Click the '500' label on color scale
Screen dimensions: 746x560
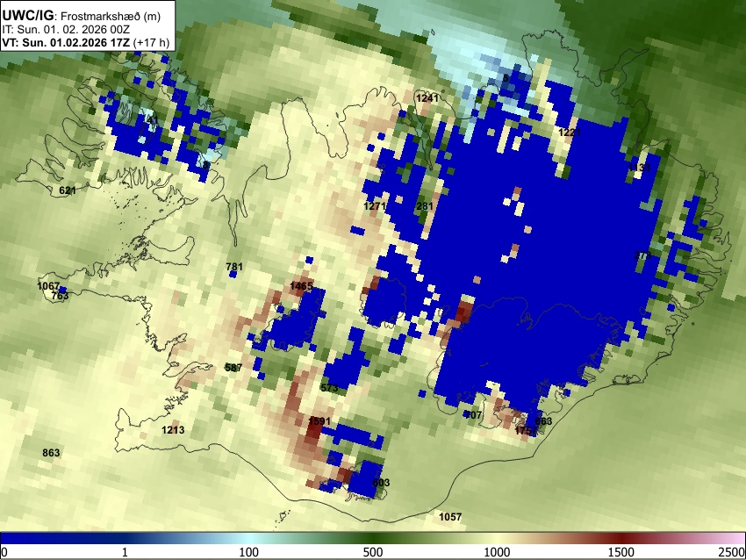point(373,552)
